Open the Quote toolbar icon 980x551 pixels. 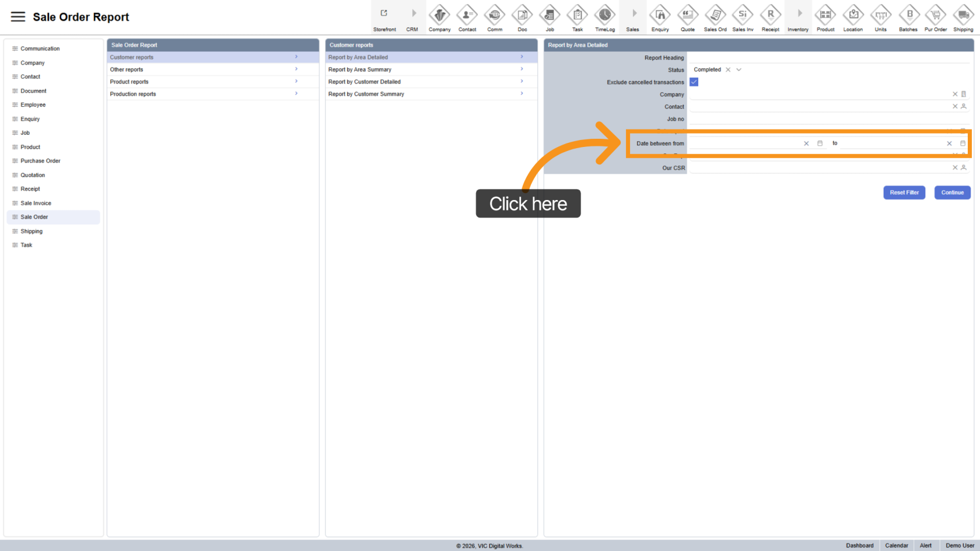point(688,15)
